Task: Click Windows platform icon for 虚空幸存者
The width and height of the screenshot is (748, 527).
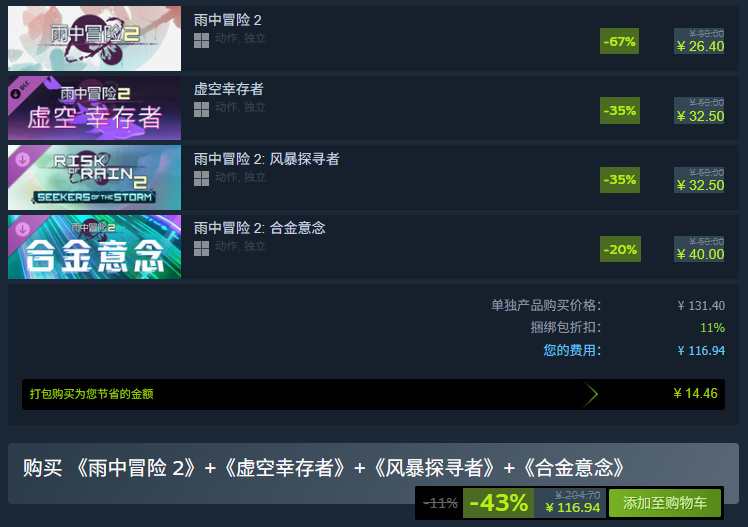Action: click(x=201, y=110)
